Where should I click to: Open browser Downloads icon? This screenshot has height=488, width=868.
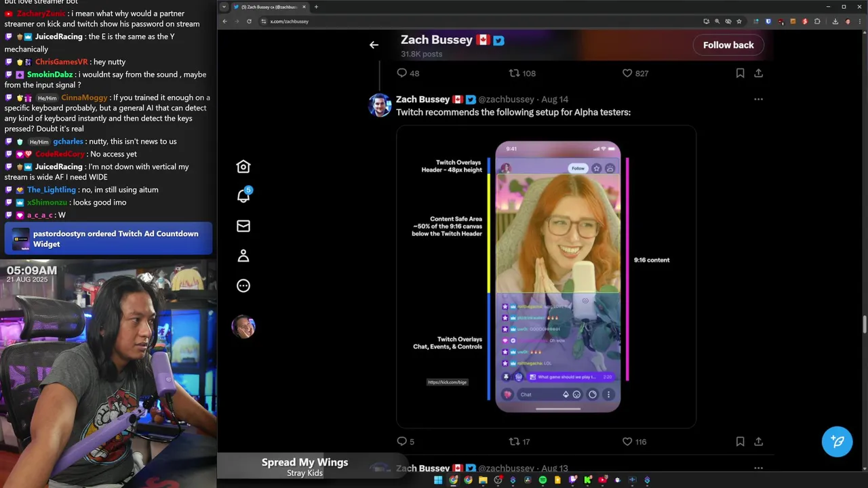pos(835,21)
